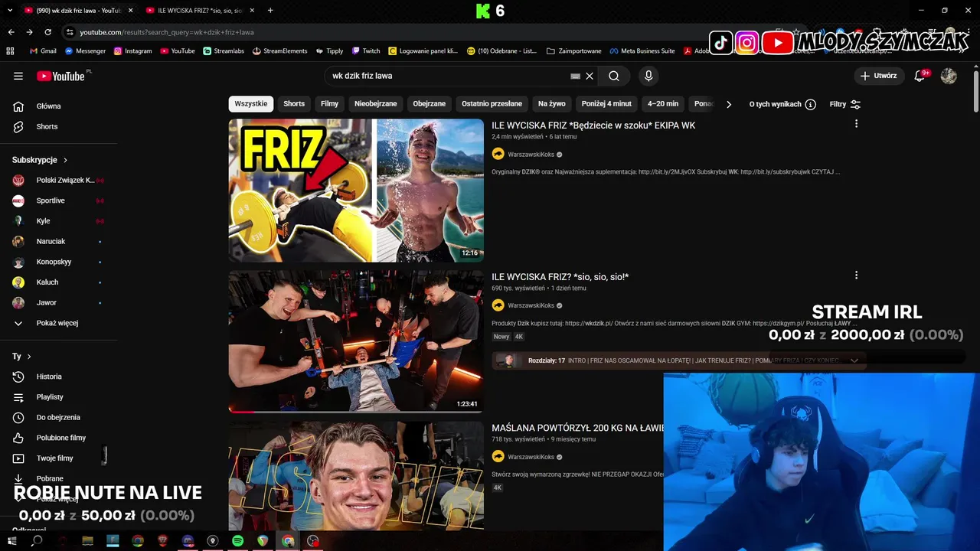This screenshot has width=980, height=551.
Task: Open title ILE WYCISKA FRIZ *Będziecie w szoku*
Action: [x=593, y=126]
